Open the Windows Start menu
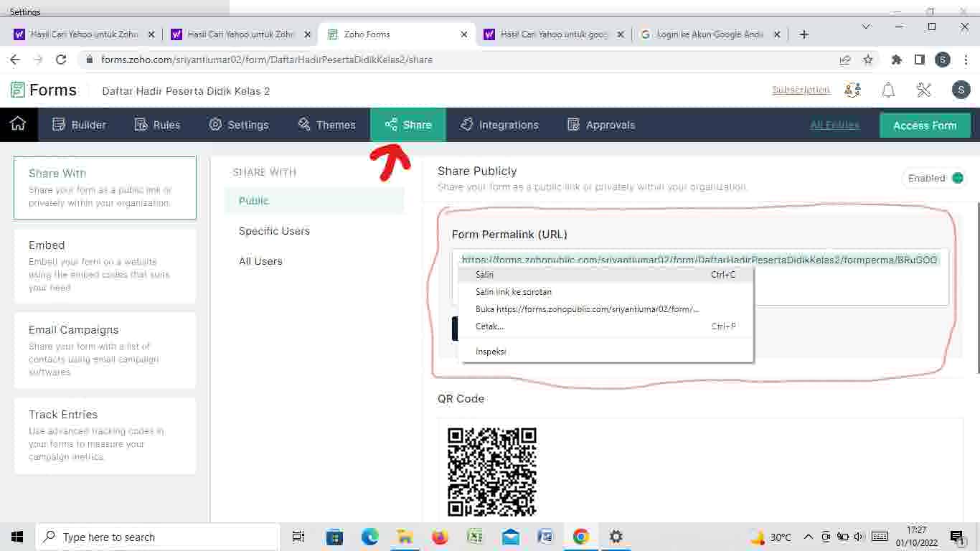 [x=17, y=537]
